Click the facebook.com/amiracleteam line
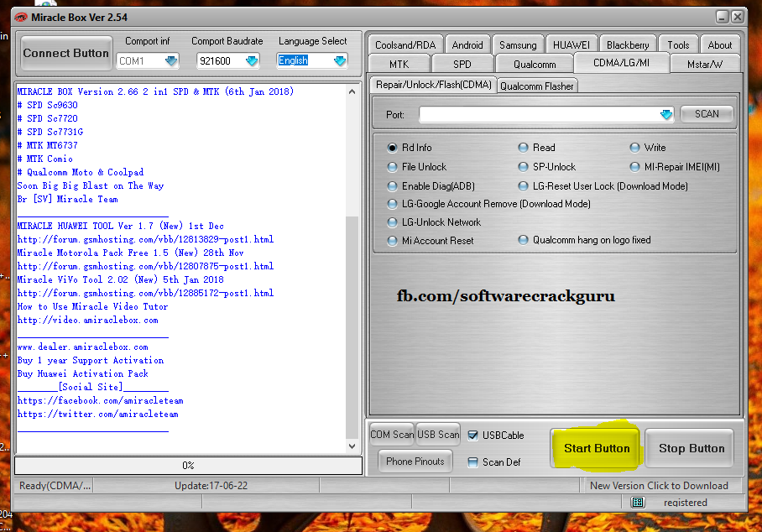Screen dimensions: 762x532 (100, 401)
